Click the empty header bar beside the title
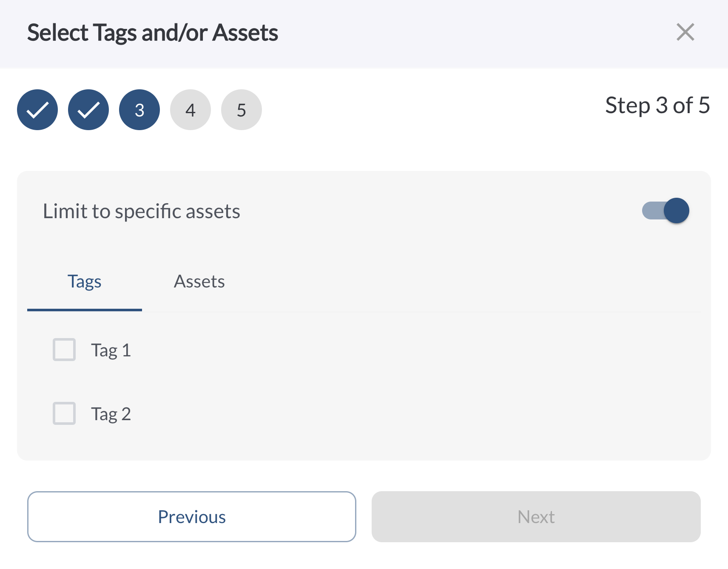 coord(468,33)
